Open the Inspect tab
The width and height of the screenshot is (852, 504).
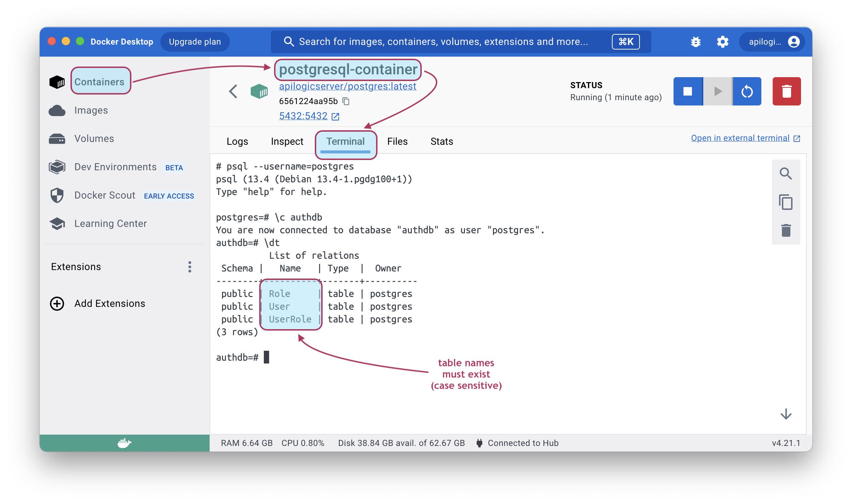pos(287,142)
